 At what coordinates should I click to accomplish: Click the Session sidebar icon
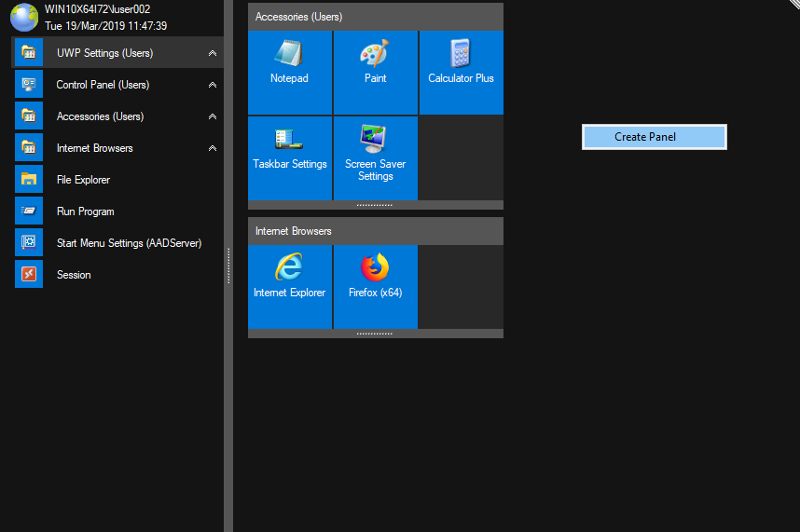click(x=29, y=275)
